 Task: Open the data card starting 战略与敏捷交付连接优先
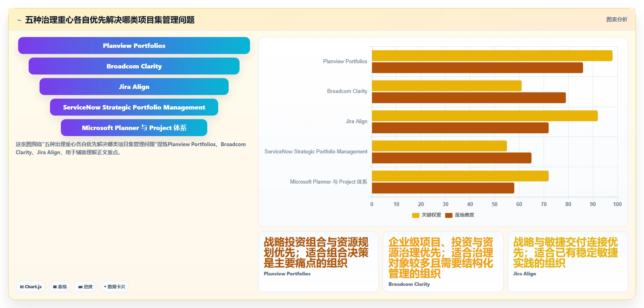click(568, 262)
